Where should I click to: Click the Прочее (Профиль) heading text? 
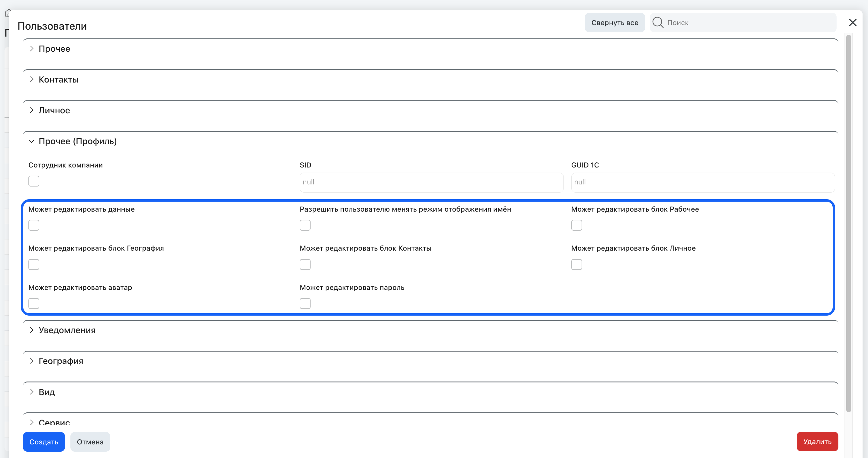(78, 141)
